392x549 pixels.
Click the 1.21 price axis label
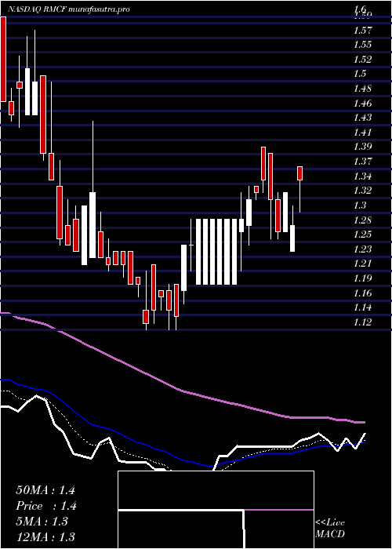coord(362,264)
